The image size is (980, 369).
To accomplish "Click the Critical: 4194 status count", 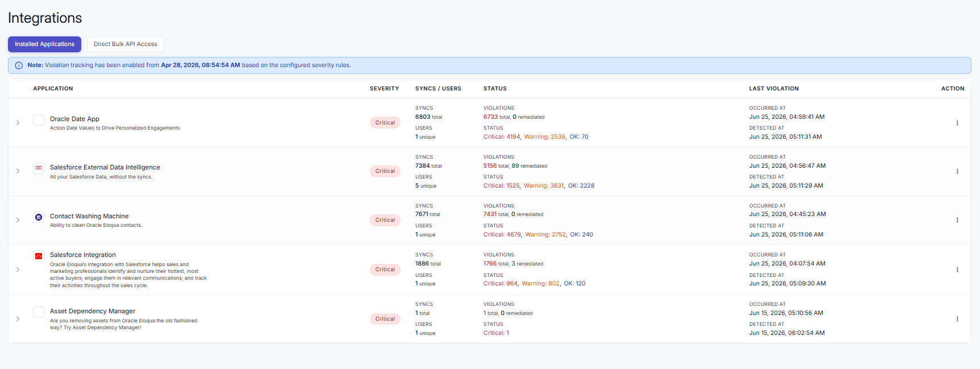I will (x=502, y=137).
